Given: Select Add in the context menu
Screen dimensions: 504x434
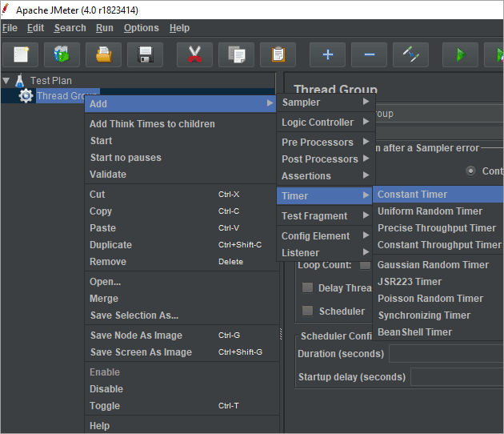Looking at the screenshot, I should click(180, 103).
